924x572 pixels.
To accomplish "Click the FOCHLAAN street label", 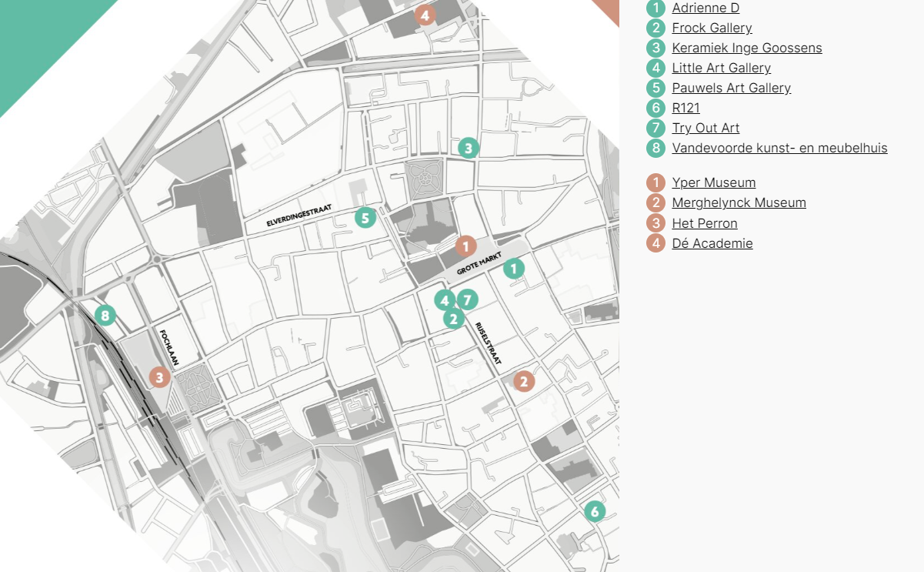I will click(x=168, y=346).
